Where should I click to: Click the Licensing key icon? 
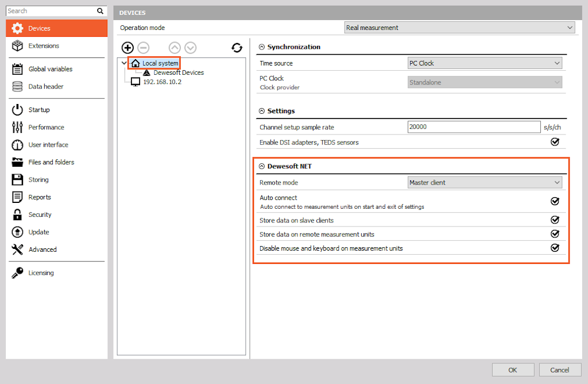tap(17, 273)
